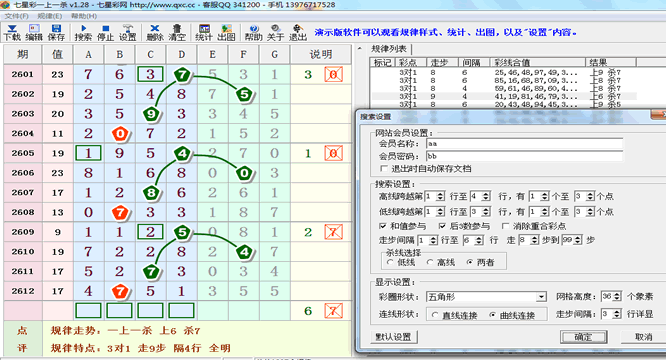Click the 关于 about toolbar icon

tap(275, 32)
